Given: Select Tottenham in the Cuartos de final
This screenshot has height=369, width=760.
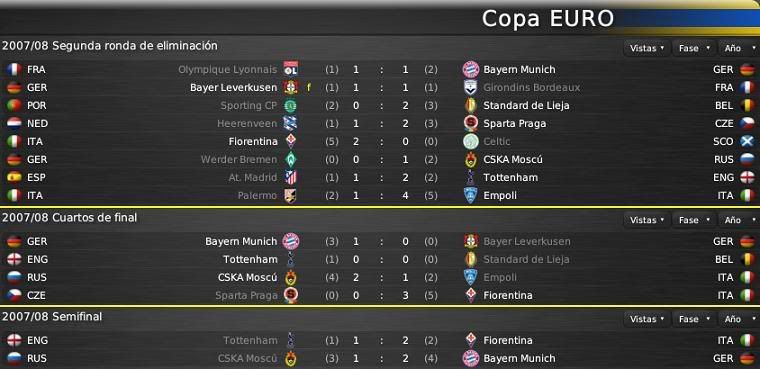Looking at the screenshot, I should tap(250, 259).
